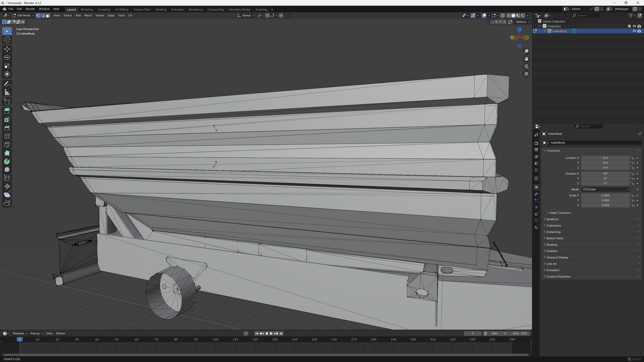Choose the Bevel tool

(x=7, y=128)
